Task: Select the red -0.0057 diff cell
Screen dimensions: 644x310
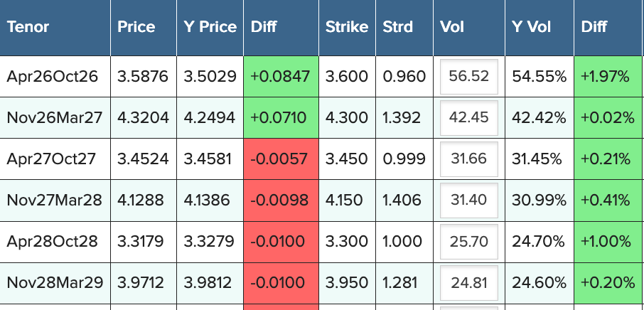Action: (280, 159)
